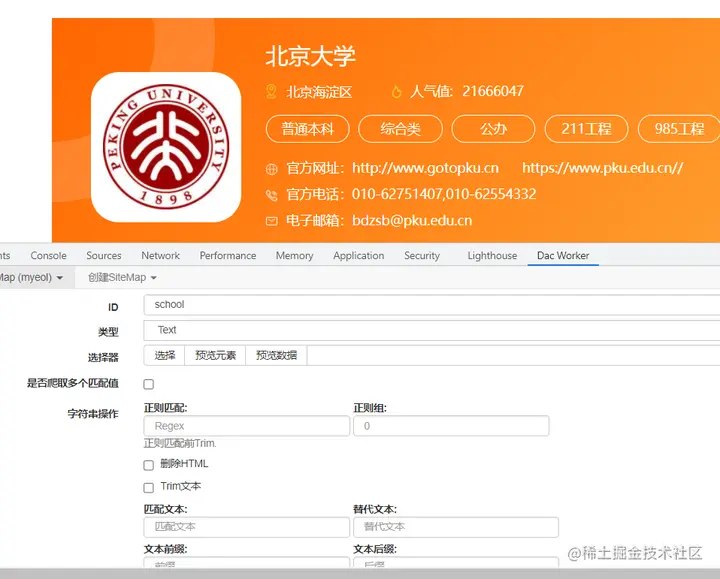Switch to the Security tab

pos(422,255)
